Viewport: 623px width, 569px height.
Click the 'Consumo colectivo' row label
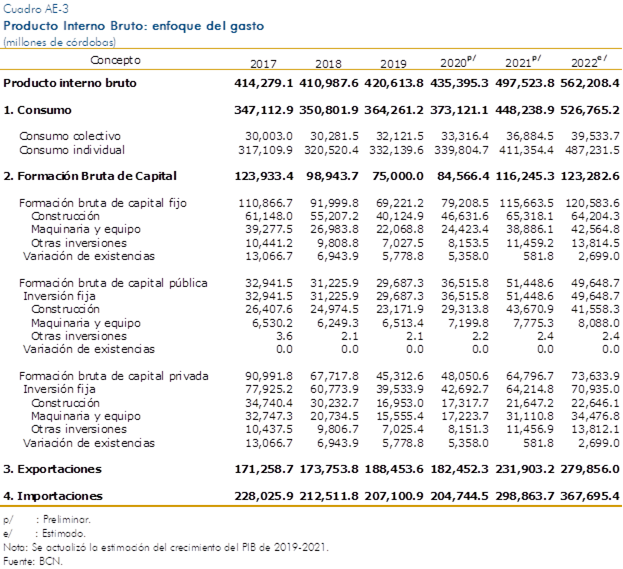pos(70,136)
